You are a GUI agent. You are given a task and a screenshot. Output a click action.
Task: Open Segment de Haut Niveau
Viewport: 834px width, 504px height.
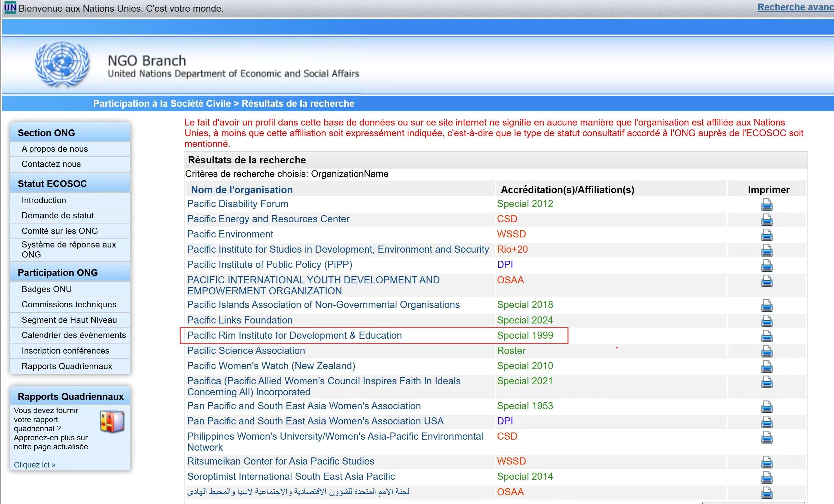point(69,320)
